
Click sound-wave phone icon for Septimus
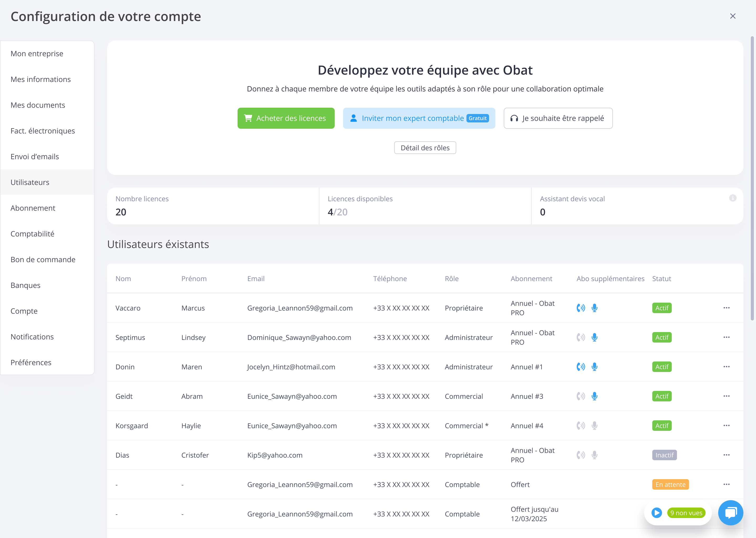[x=581, y=337]
